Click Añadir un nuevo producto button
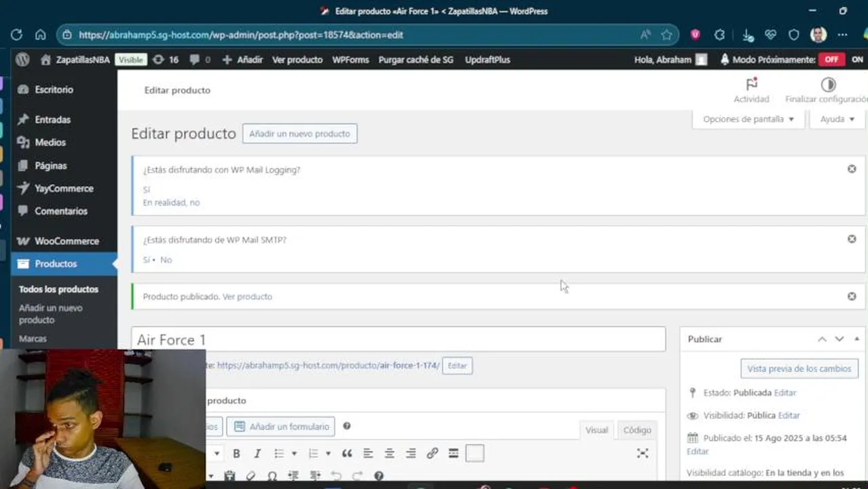The width and height of the screenshot is (868, 489). (300, 134)
